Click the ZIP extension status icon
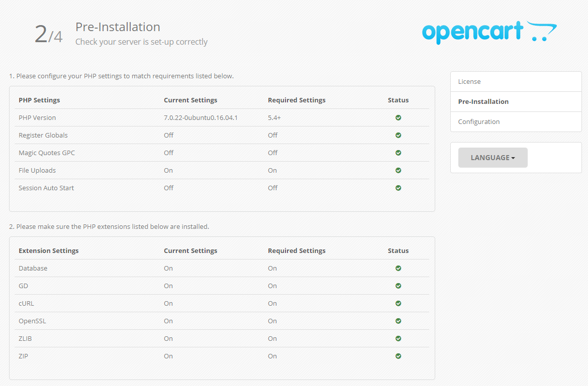The width and height of the screenshot is (588, 386). click(x=398, y=356)
